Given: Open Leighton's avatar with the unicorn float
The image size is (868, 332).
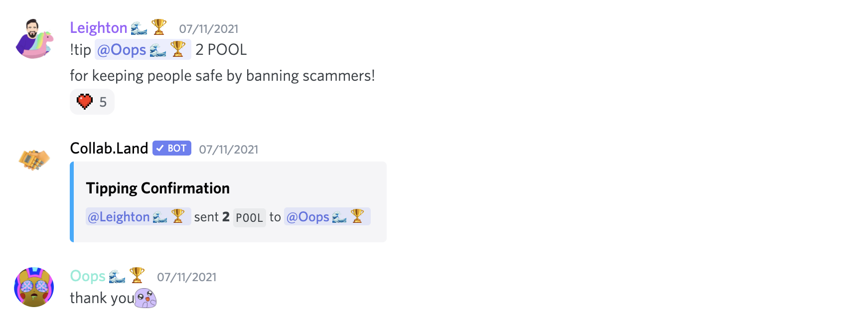Looking at the screenshot, I should coord(34,39).
